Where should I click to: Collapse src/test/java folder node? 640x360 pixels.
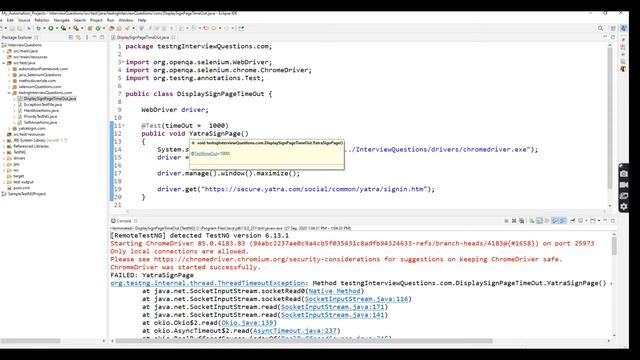[x=4, y=63]
